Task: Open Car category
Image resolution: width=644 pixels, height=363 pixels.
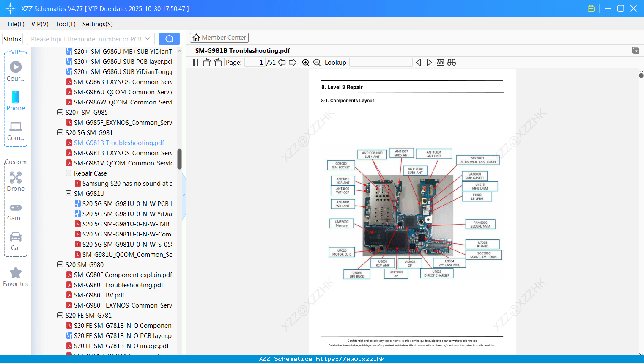Action: pos(16,241)
